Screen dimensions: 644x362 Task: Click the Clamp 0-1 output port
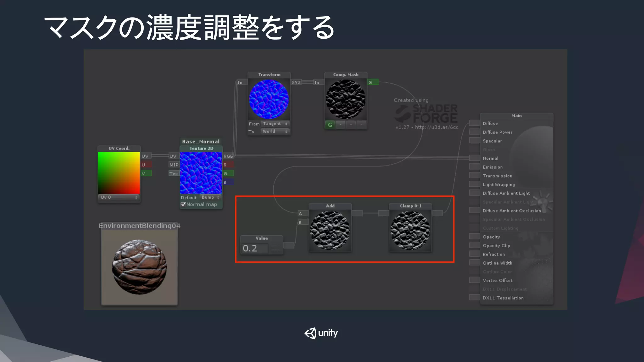[438, 213]
